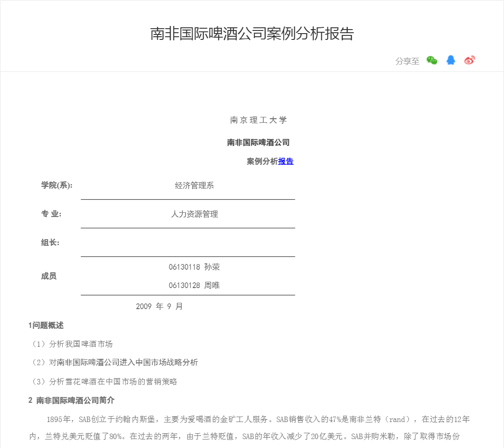
Task: Share the document to WeChat
Action: pos(432,60)
